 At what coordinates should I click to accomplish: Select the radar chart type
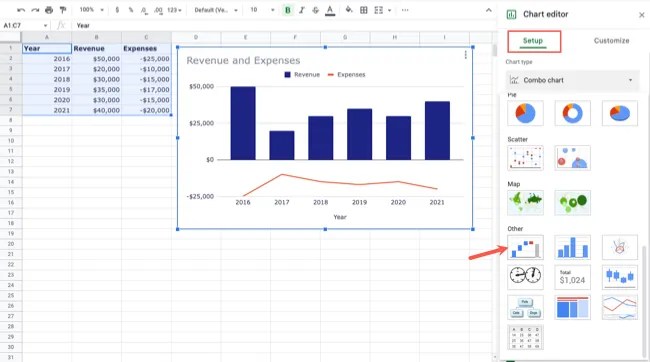pos(620,248)
